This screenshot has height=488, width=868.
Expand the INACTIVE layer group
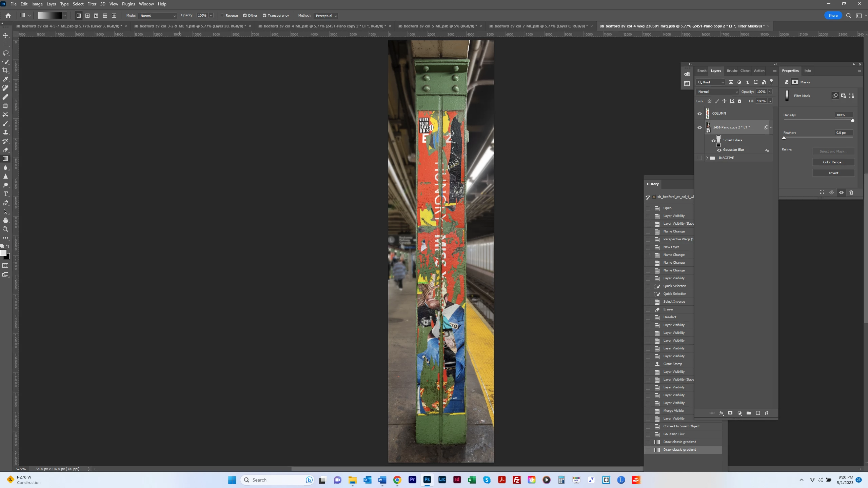point(707,158)
